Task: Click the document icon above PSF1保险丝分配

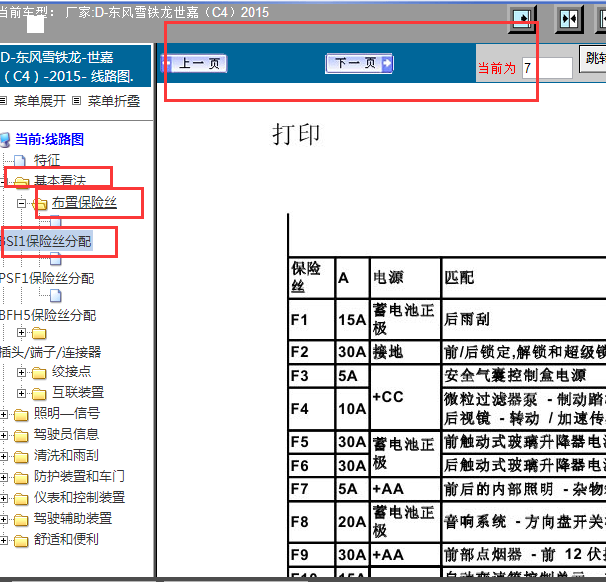Action: 56,259
